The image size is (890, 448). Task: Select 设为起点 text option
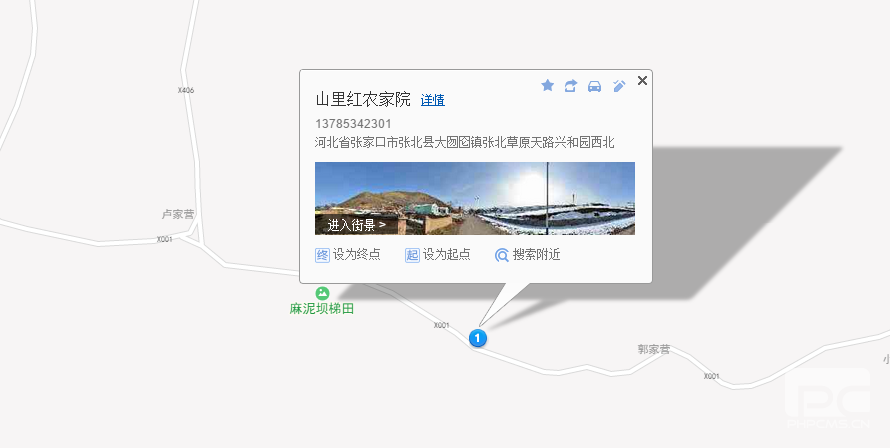[447, 254]
